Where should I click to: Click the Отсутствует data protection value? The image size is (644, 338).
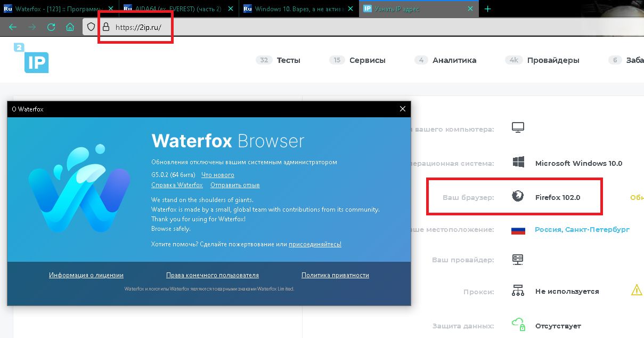click(x=558, y=326)
